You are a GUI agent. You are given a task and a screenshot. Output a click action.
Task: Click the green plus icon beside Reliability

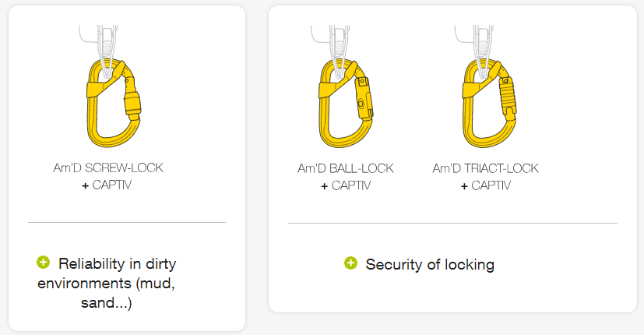[43, 262]
